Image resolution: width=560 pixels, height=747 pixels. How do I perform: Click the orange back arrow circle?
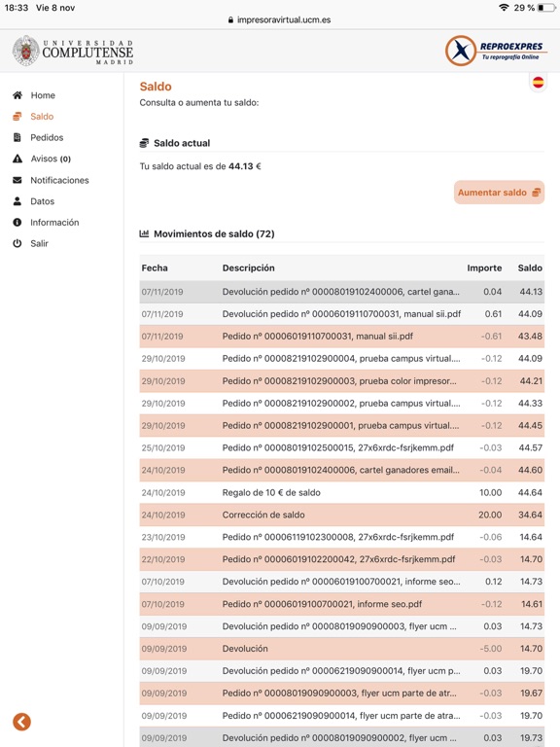[22, 722]
